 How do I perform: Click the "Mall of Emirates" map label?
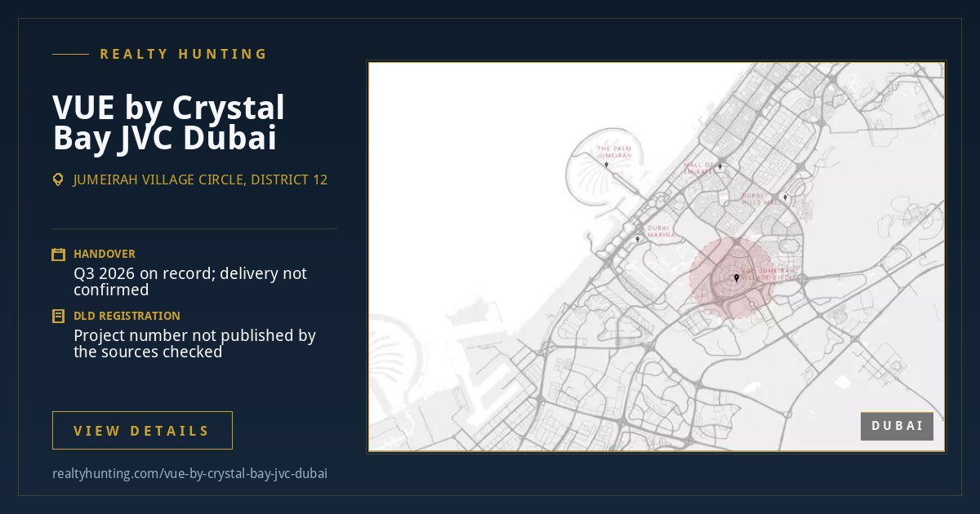[x=700, y=167]
